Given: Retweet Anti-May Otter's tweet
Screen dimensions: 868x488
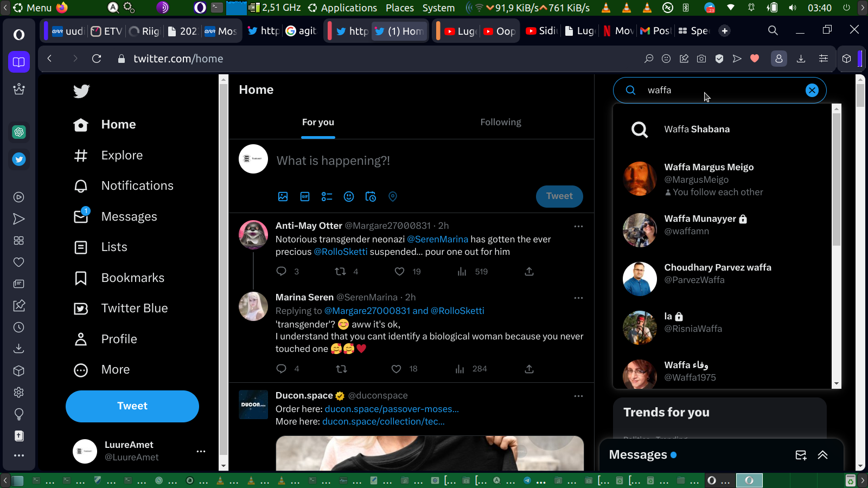Looking at the screenshot, I should (x=341, y=271).
